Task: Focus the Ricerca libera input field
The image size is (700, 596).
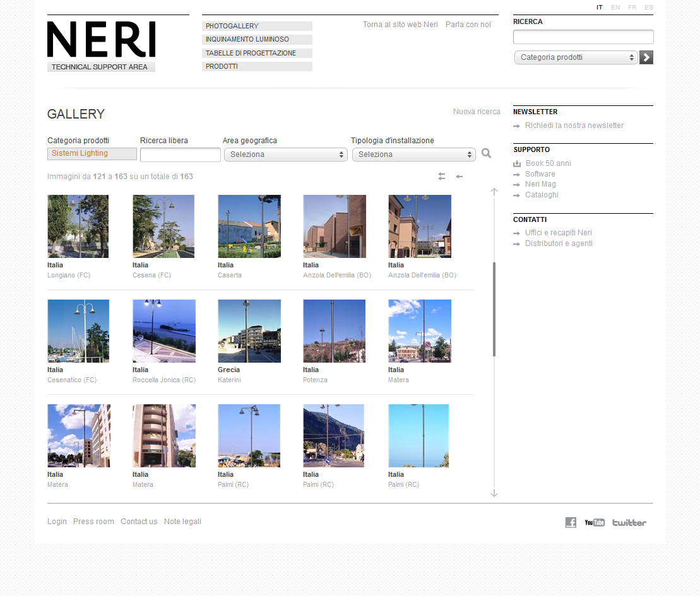Action: pos(181,155)
